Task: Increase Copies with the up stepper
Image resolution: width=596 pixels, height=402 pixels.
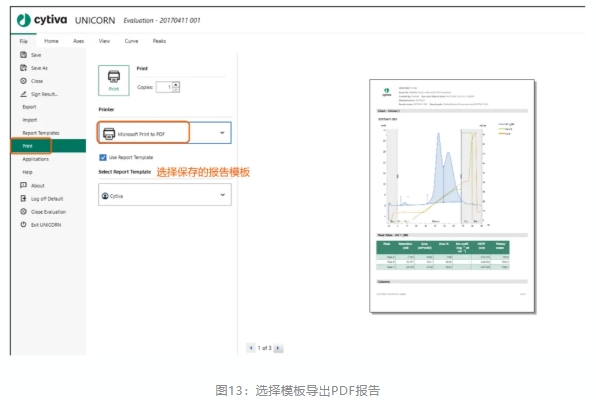Action: (176, 84)
